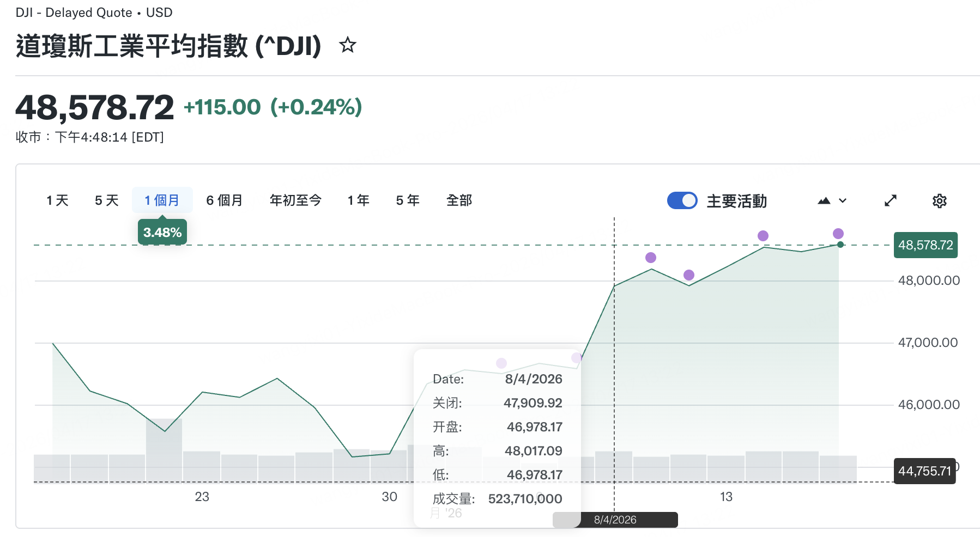Click the rightmost purple event marker
980x537 pixels.
click(x=838, y=234)
